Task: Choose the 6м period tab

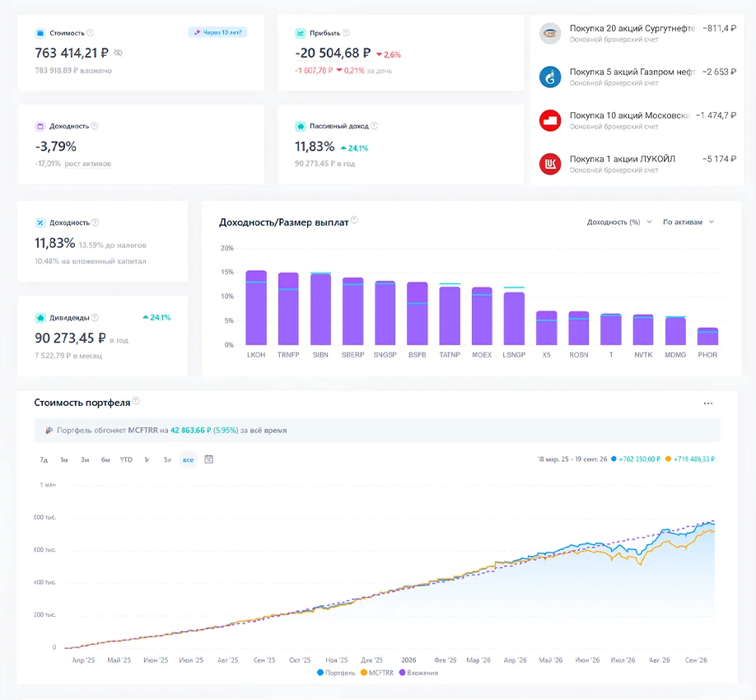Action: tap(105, 460)
